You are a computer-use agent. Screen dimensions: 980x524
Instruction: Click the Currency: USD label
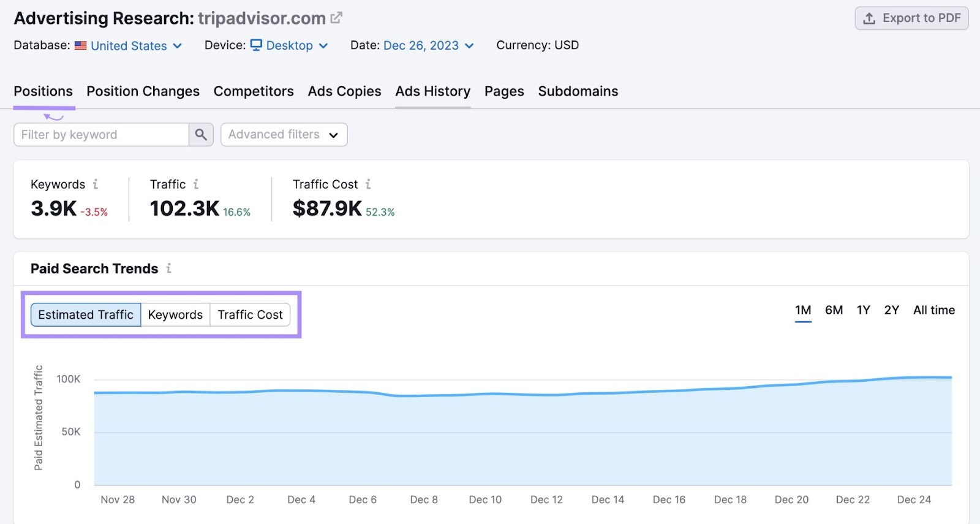tap(538, 45)
